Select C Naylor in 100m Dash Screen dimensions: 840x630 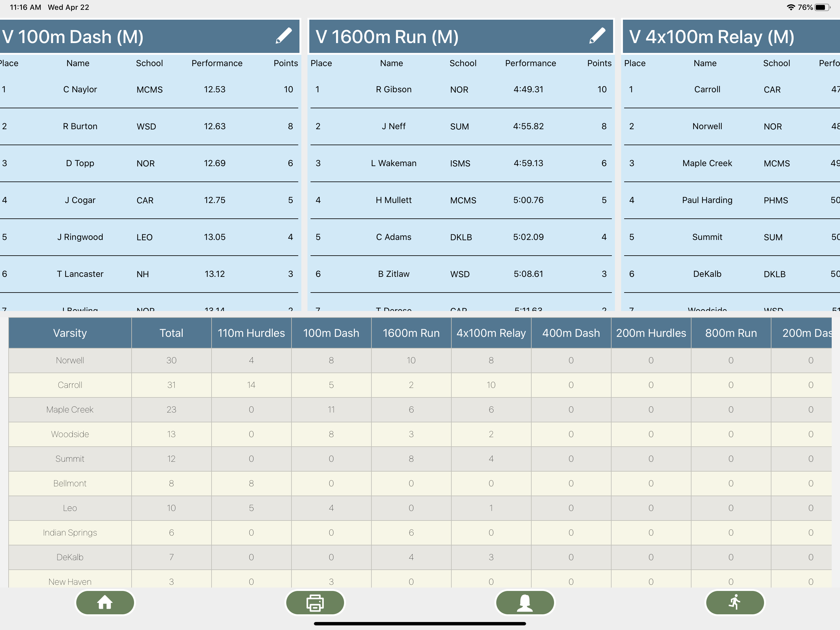pos(80,89)
